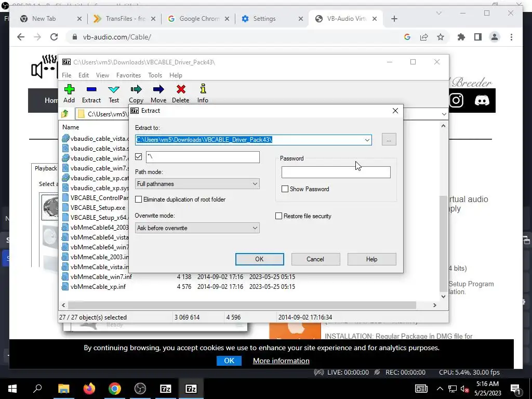Go back with Chrome's back arrow
The image size is (532, 399).
(x=21, y=37)
